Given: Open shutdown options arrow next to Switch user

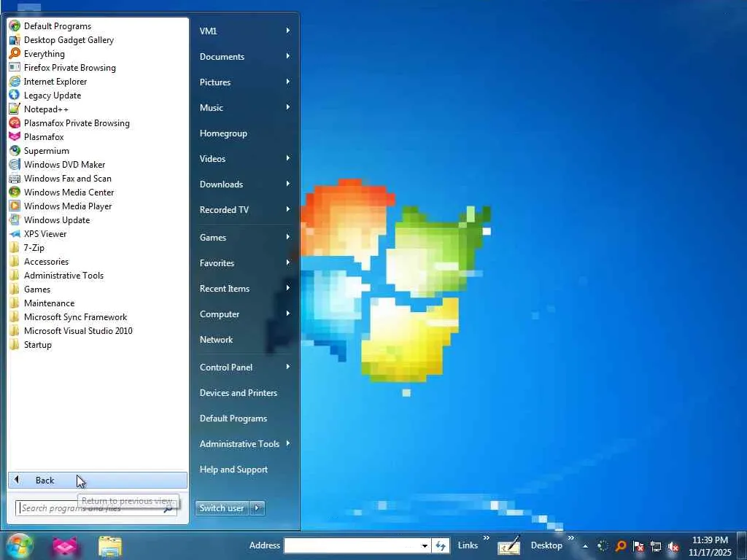Looking at the screenshot, I should pos(258,508).
